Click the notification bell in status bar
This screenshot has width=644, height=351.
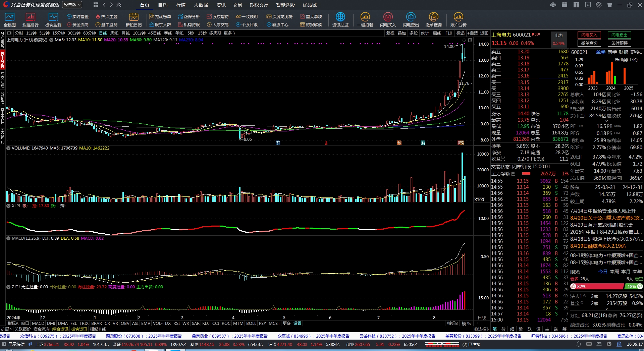point(579,344)
